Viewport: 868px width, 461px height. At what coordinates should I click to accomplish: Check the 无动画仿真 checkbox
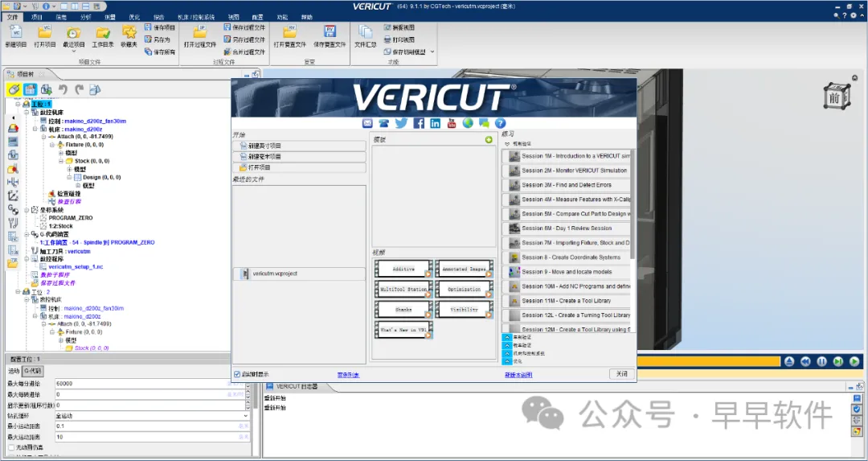click(x=11, y=447)
